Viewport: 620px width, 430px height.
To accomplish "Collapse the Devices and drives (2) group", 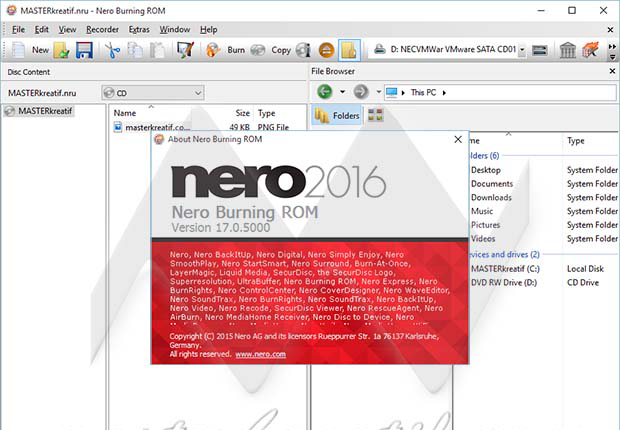I will (x=504, y=254).
